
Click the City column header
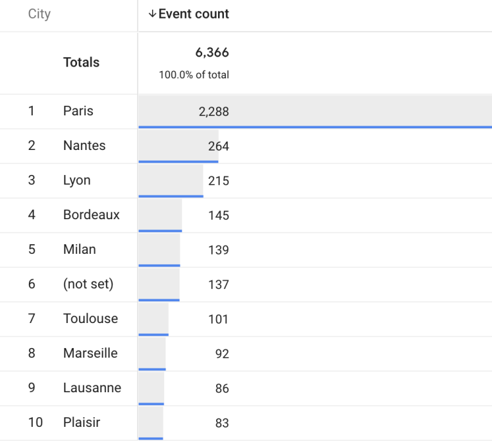pos(39,14)
